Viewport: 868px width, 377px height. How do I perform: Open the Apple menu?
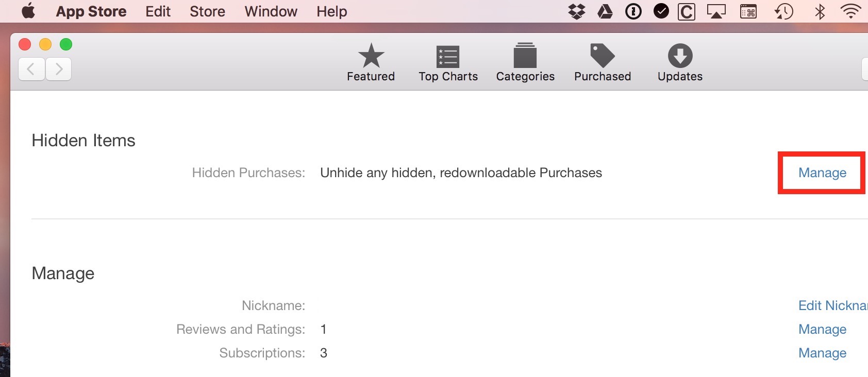tap(28, 11)
